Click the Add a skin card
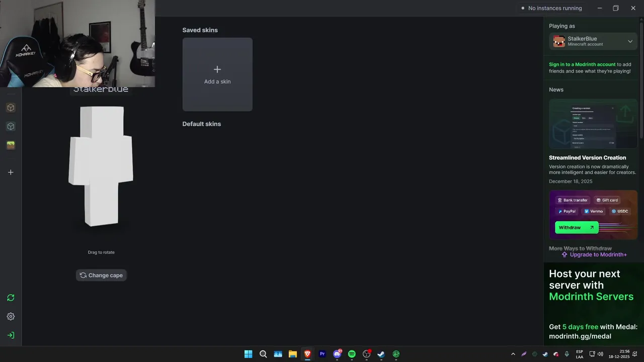 (217, 74)
